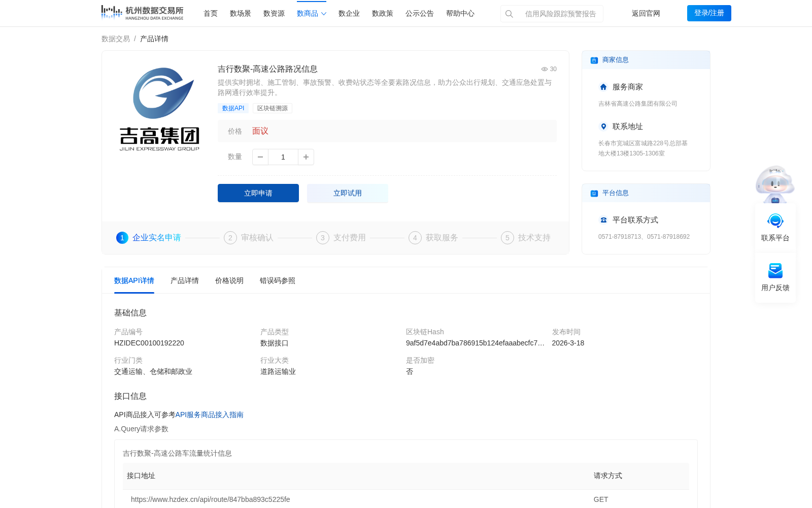Click the 登录/注册 button
This screenshot has width=812, height=508.
(709, 13)
